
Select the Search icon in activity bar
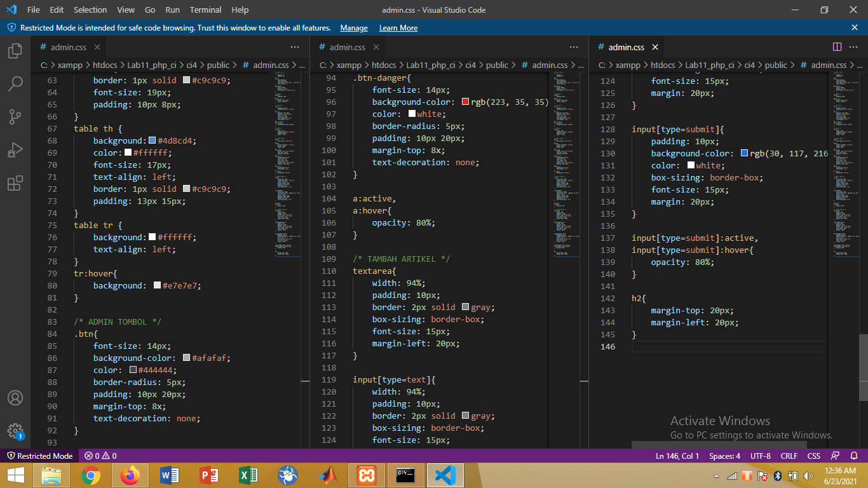[x=15, y=83]
